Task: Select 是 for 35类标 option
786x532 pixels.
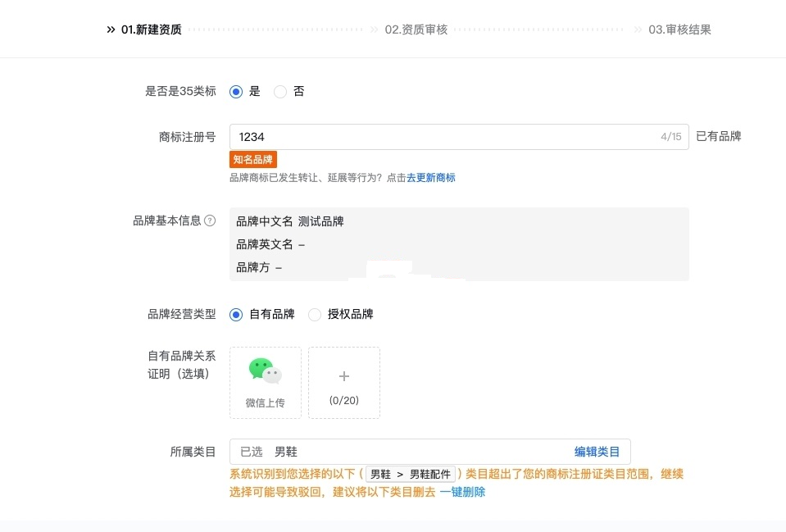Action: [x=236, y=92]
